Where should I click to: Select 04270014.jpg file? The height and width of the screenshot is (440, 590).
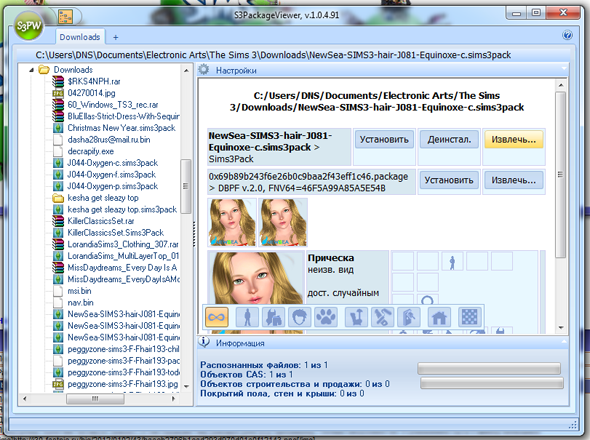pos(91,93)
